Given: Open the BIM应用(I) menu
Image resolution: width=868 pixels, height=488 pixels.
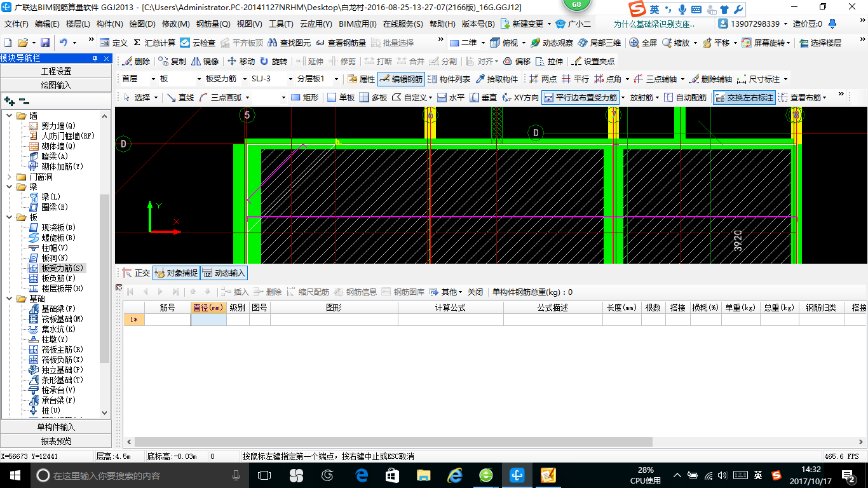Looking at the screenshot, I should 358,24.
